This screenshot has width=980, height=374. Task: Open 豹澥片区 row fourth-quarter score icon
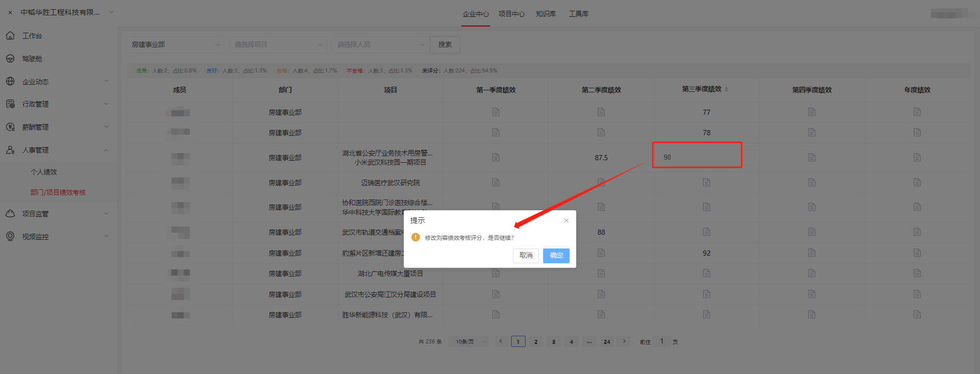tap(812, 253)
